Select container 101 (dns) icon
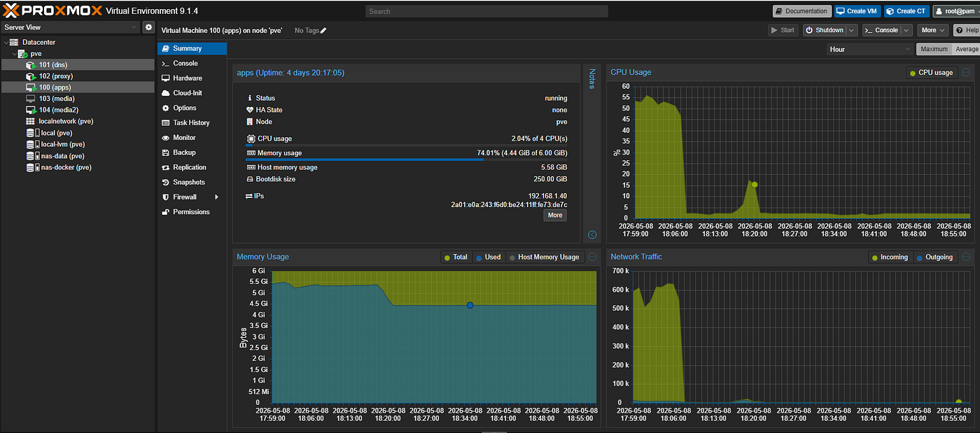This screenshot has height=433, width=980. click(x=31, y=65)
